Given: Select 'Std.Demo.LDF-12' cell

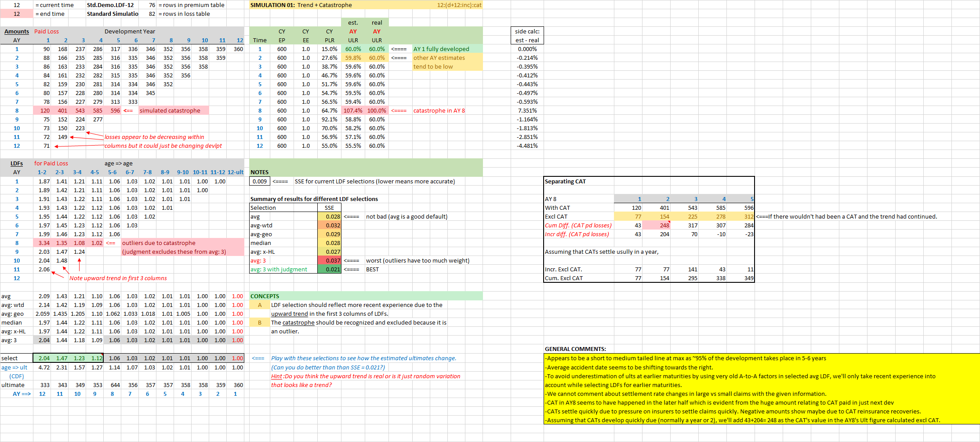Looking at the screenshot, I should click(110, 5).
